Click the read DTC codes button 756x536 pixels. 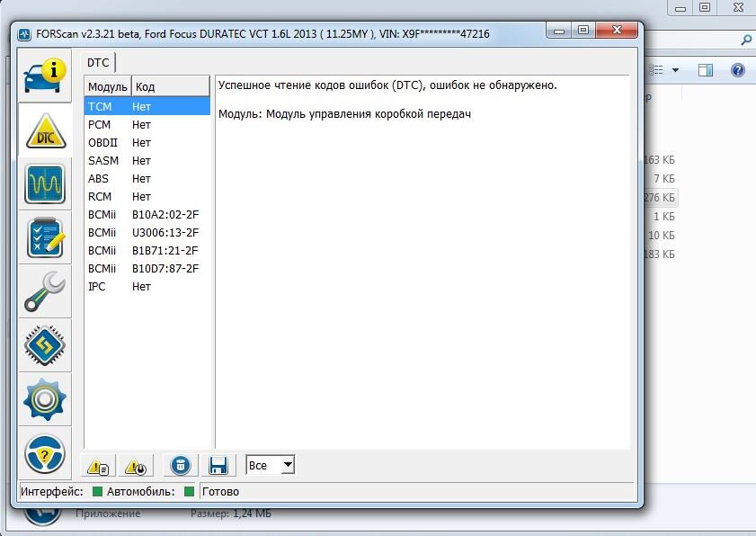[x=98, y=466]
